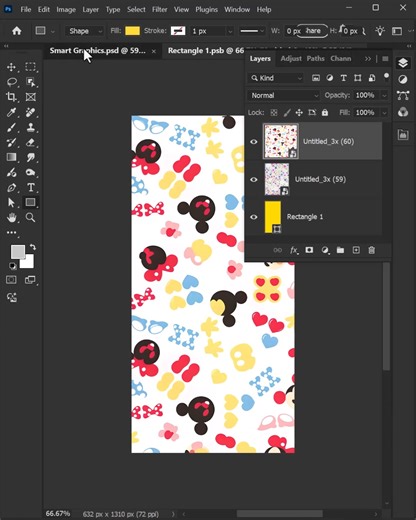Turn layer filtering on or off
Screen dimensions: 416x520
386,77
